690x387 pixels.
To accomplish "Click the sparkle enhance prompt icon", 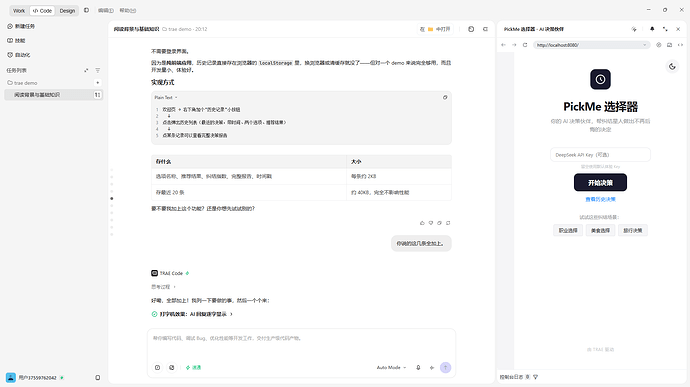I will (432, 367).
